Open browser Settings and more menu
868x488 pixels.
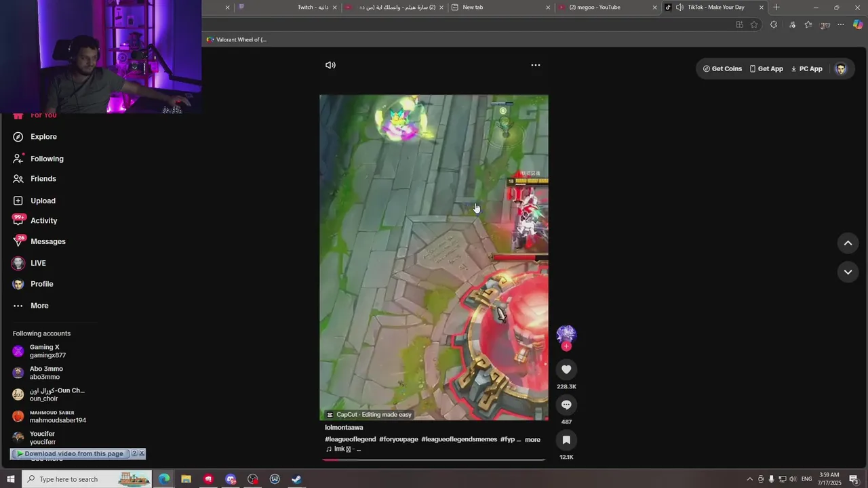pos(841,24)
